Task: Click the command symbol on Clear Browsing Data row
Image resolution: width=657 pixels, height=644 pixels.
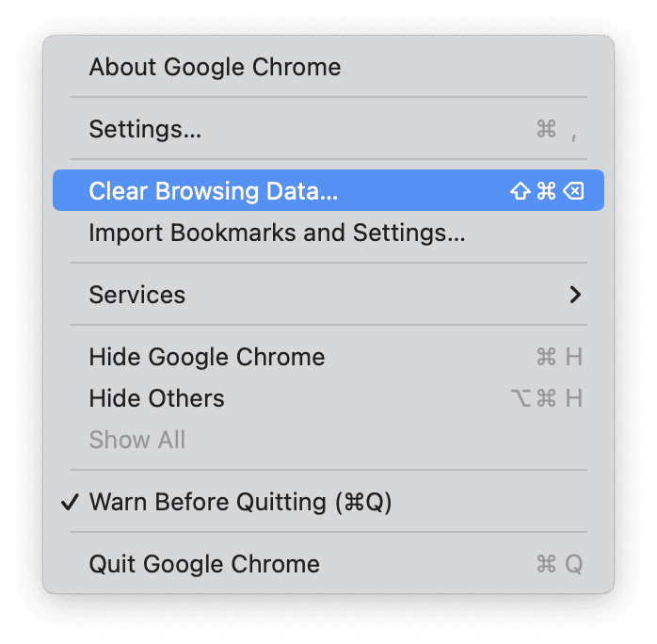Action: pyautogui.click(x=547, y=192)
